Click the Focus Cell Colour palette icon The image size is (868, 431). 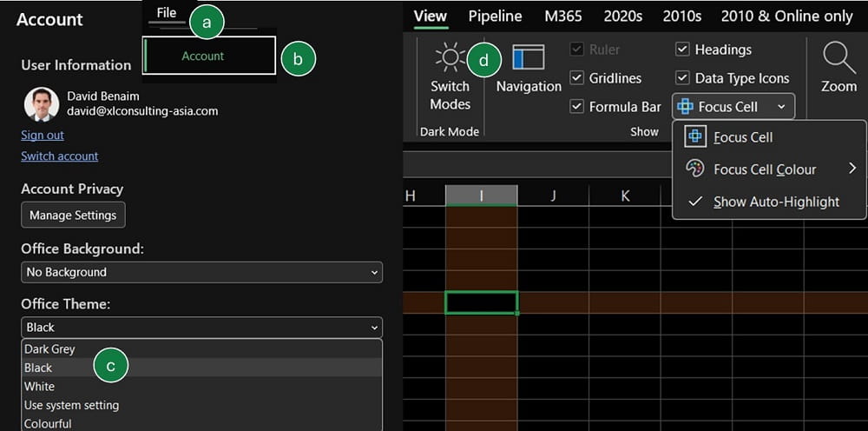(694, 169)
